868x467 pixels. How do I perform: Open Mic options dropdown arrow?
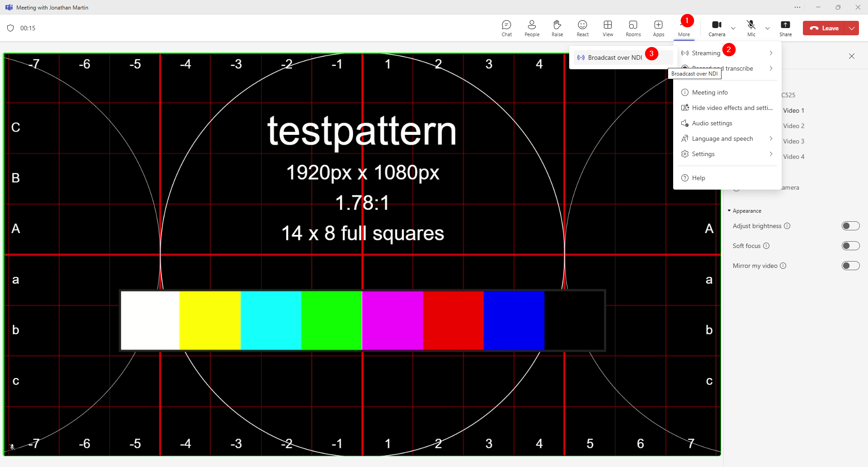pos(768,28)
